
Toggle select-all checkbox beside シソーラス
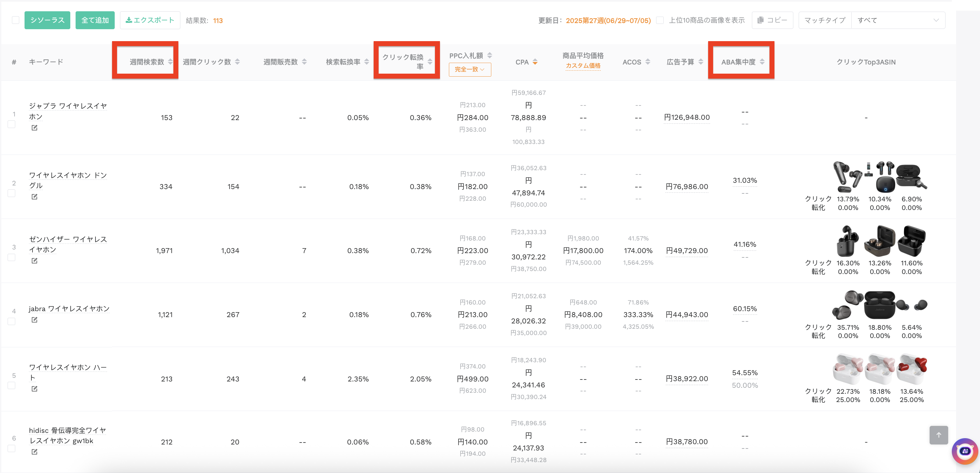(16, 20)
